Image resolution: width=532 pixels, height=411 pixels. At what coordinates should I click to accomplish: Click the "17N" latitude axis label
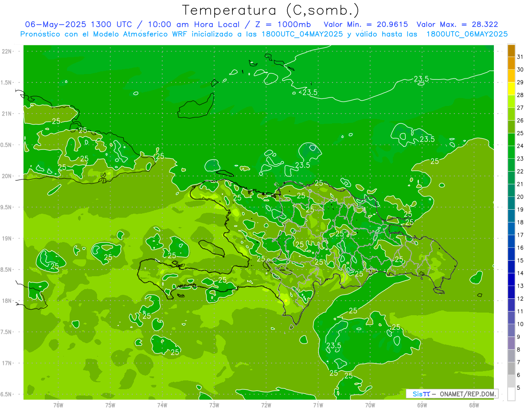pos(7,363)
